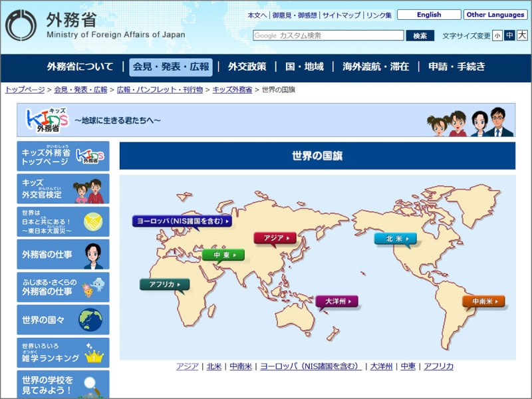Open キッズ外務省トップページ sidebar button

pyautogui.click(x=63, y=156)
